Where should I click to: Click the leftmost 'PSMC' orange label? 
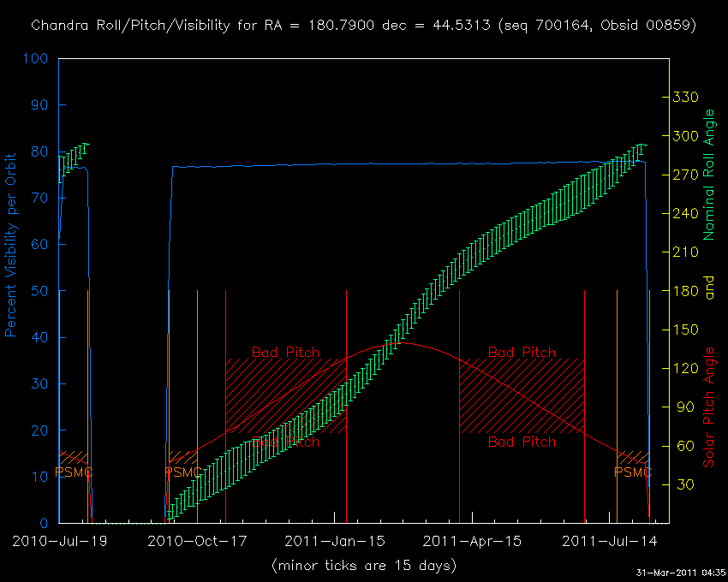[x=74, y=472]
